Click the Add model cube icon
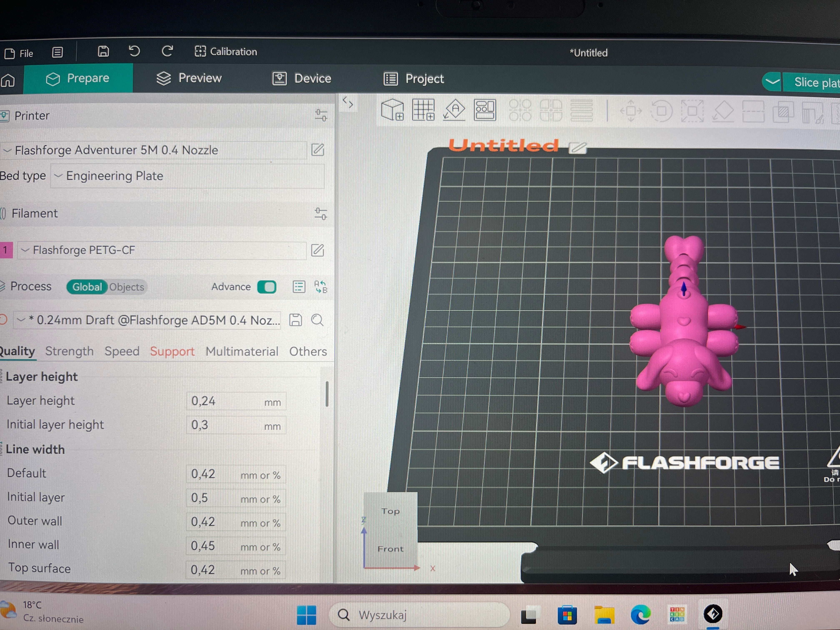 click(392, 110)
